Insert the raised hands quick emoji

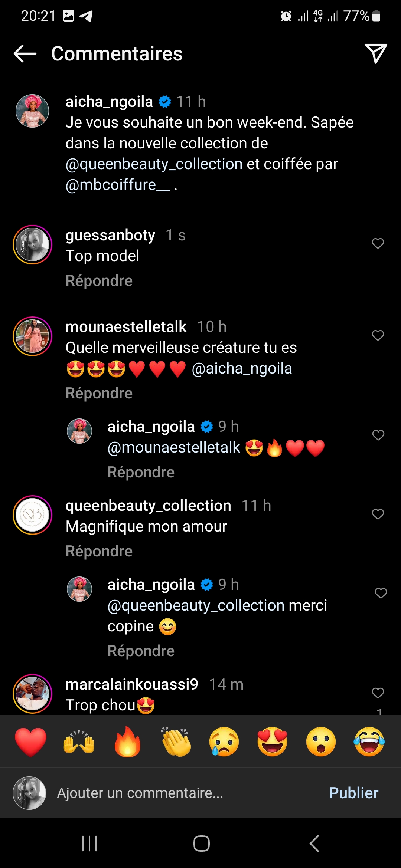[79, 742]
